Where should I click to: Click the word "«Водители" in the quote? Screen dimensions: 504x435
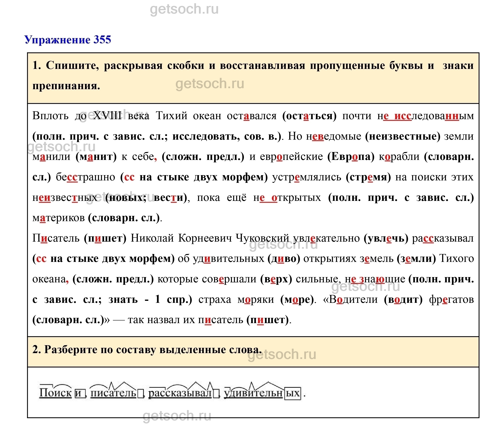tap(350, 300)
